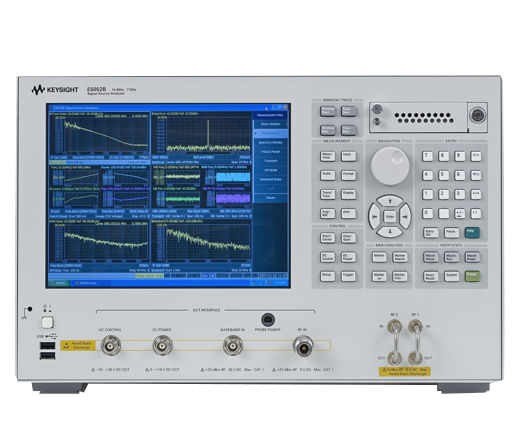Activate the DC Power key

coord(349,257)
